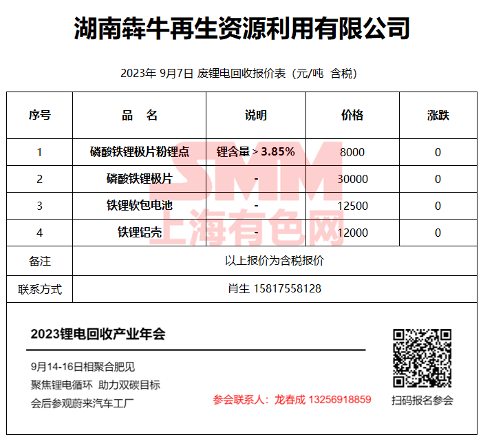The width and height of the screenshot is (483, 448).
Task: Select the product cell 铁锂铝壳
Action: 139,233
